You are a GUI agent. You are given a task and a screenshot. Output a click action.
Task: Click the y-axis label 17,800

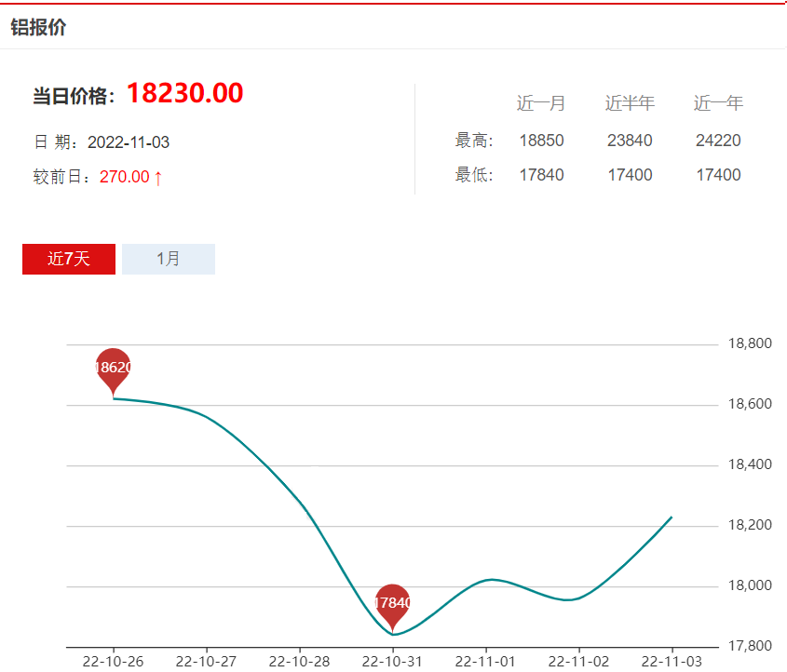pos(750,646)
